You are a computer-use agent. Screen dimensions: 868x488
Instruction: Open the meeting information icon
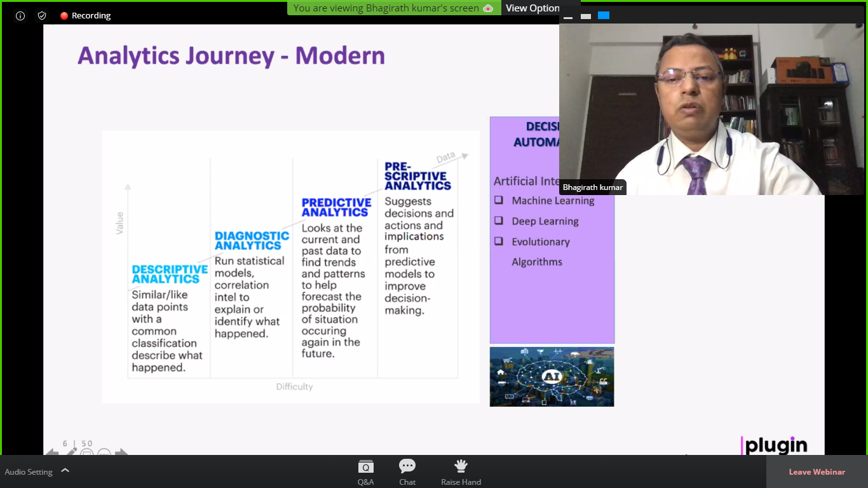[20, 16]
